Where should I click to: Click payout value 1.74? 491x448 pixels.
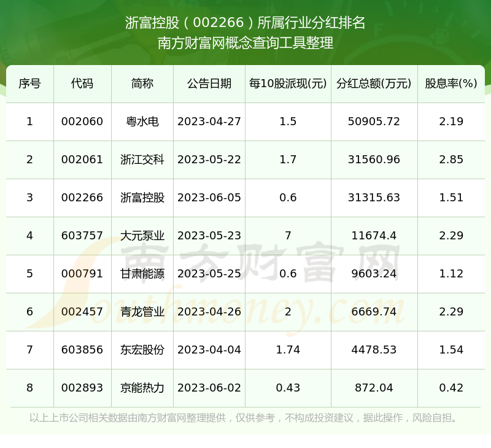(x=288, y=350)
